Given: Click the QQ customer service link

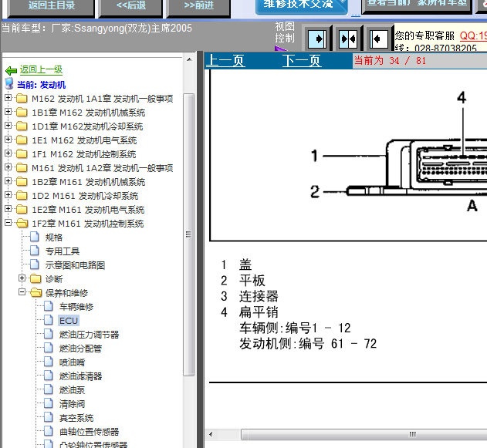Looking at the screenshot, I should (473, 35).
